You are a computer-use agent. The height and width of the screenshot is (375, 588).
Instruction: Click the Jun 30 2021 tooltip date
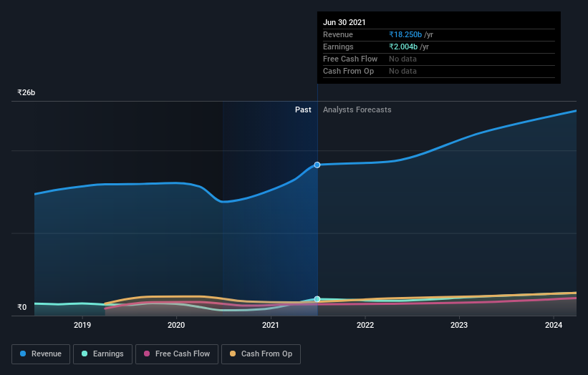click(x=344, y=22)
